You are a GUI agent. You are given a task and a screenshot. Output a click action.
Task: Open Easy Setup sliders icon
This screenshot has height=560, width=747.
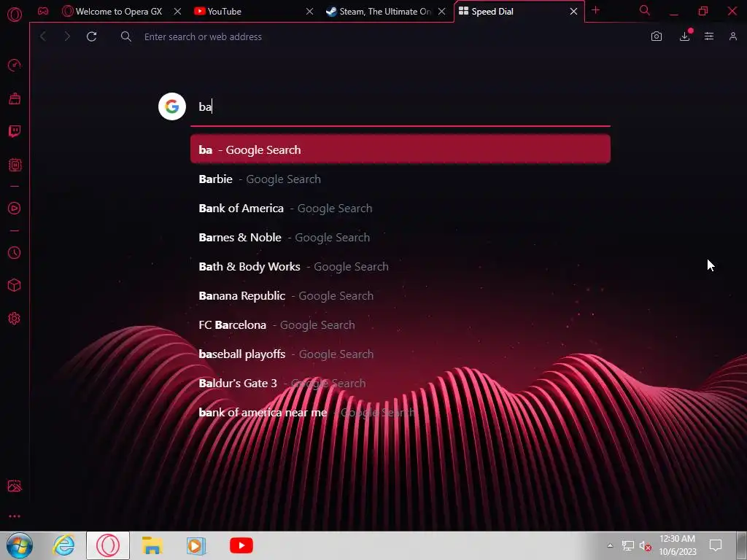(709, 36)
